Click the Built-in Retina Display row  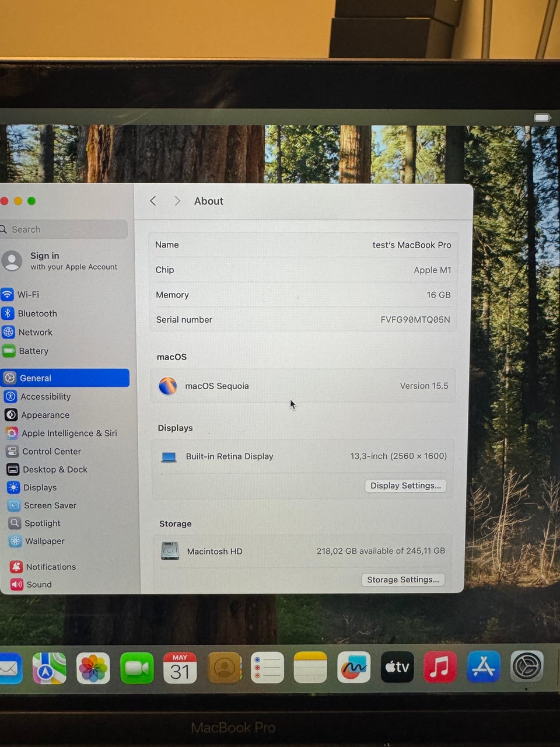pos(303,456)
